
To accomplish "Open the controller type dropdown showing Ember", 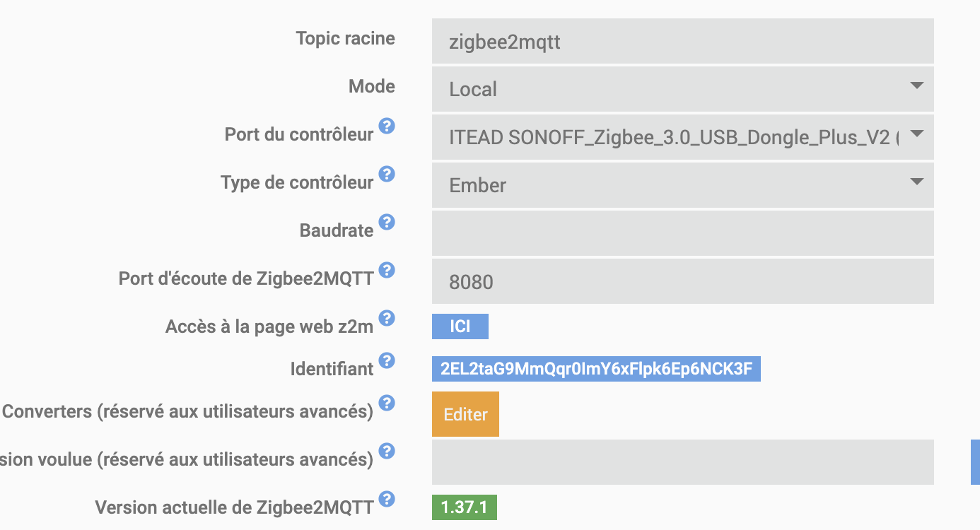I will [683, 185].
